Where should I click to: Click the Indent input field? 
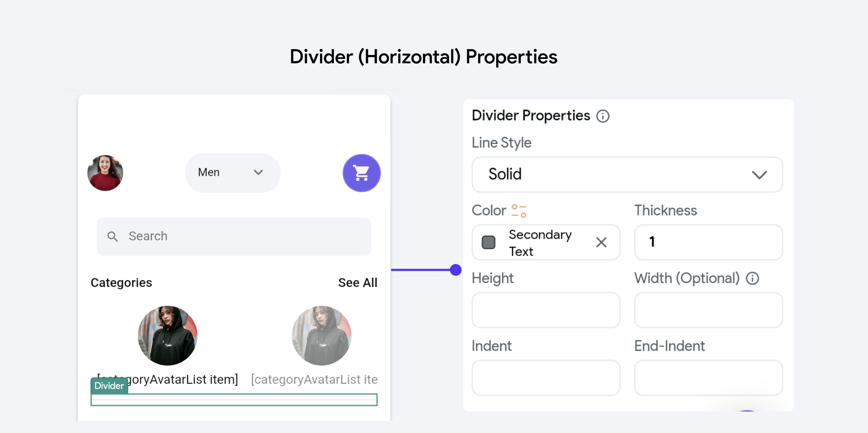(546, 378)
